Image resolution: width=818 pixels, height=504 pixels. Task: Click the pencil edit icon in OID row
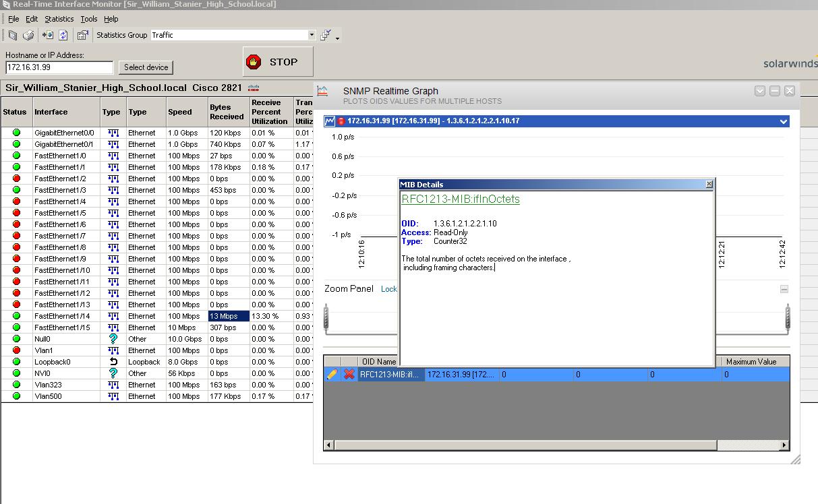coord(332,375)
